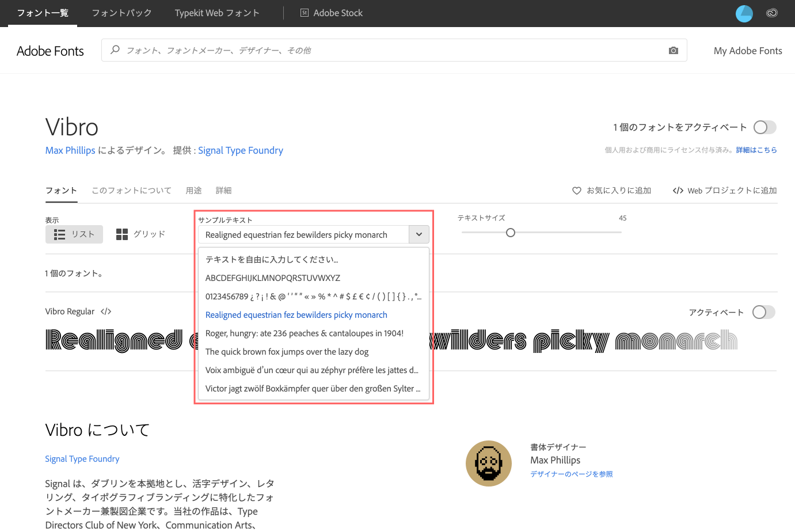Choose 'Realigned equestrian fez' highlighted option
The height and width of the screenshot is (532, 795).
314,315
